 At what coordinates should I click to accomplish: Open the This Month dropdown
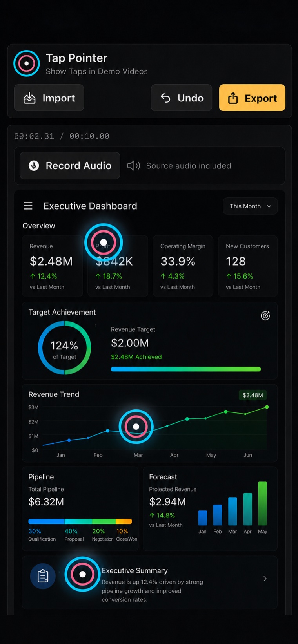[x=250, y=206]
